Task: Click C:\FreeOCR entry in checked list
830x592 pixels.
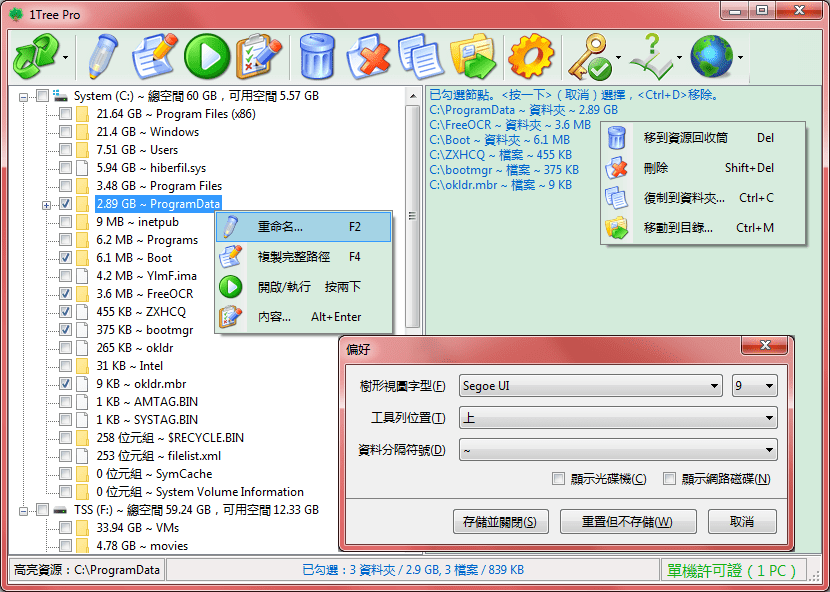Action: [510, 125]
